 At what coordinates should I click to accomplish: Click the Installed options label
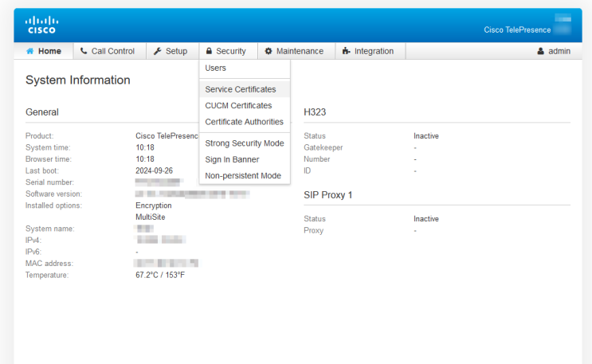tap(53, 205)
